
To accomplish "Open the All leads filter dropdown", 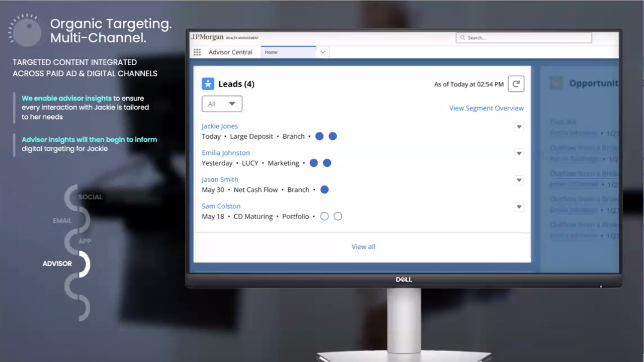I will point(222,104).
